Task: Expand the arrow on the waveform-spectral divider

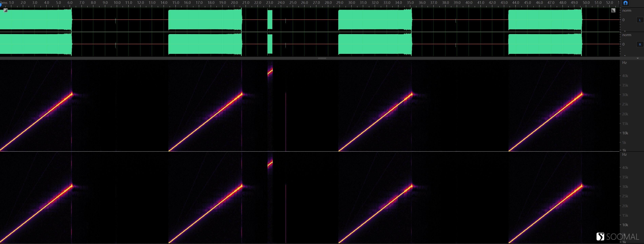Action: 638,58
